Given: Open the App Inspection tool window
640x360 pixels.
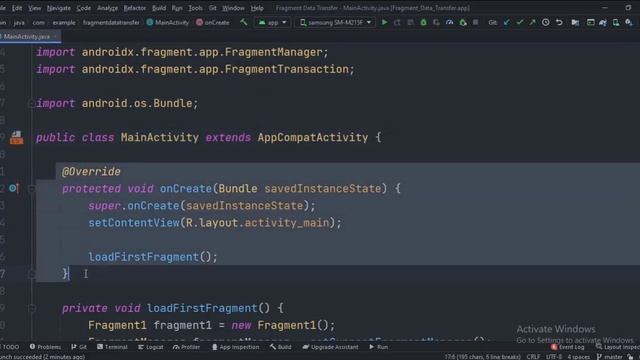Looking at the screenshot, I should [x=235, y=347].
